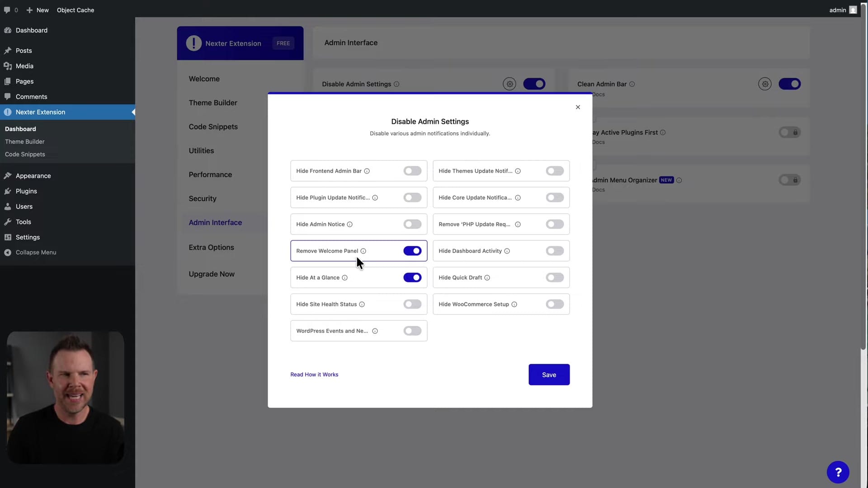Open the New content dropdown in the admin bar
The width and height of the screenshot is (868, 488).
tap(38, 10)
